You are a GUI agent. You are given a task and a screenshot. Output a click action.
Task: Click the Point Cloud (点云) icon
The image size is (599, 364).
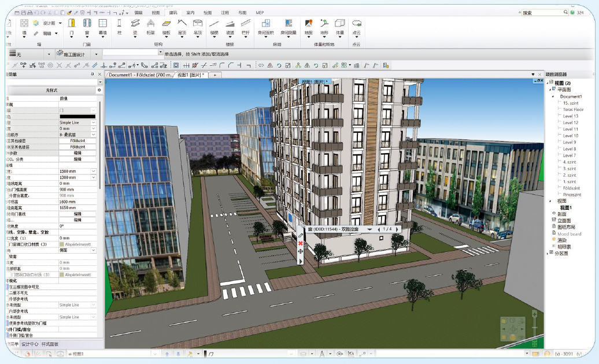[357, 24]
